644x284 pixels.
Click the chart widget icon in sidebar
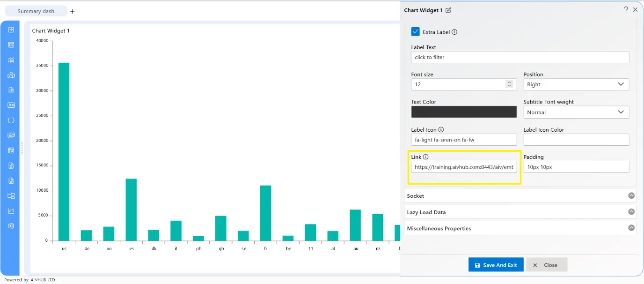coord(11,60)
